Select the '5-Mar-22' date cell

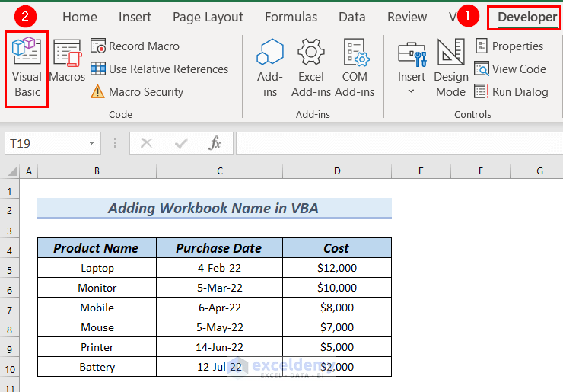click(219, 288)
